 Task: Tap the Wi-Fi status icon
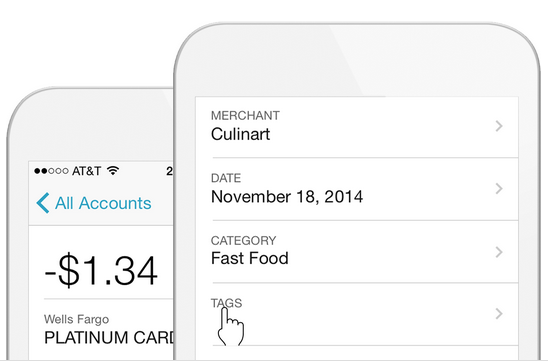[x=113, y=171]
